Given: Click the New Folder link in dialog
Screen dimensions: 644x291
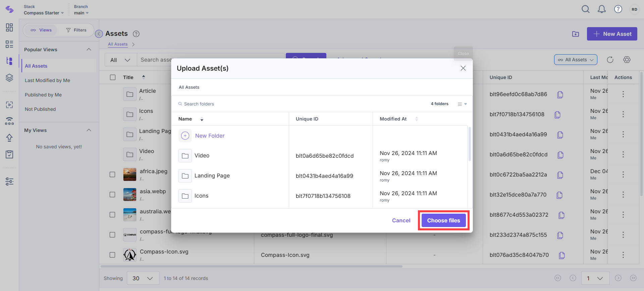Looking at the screenshot, I should 210,136.
